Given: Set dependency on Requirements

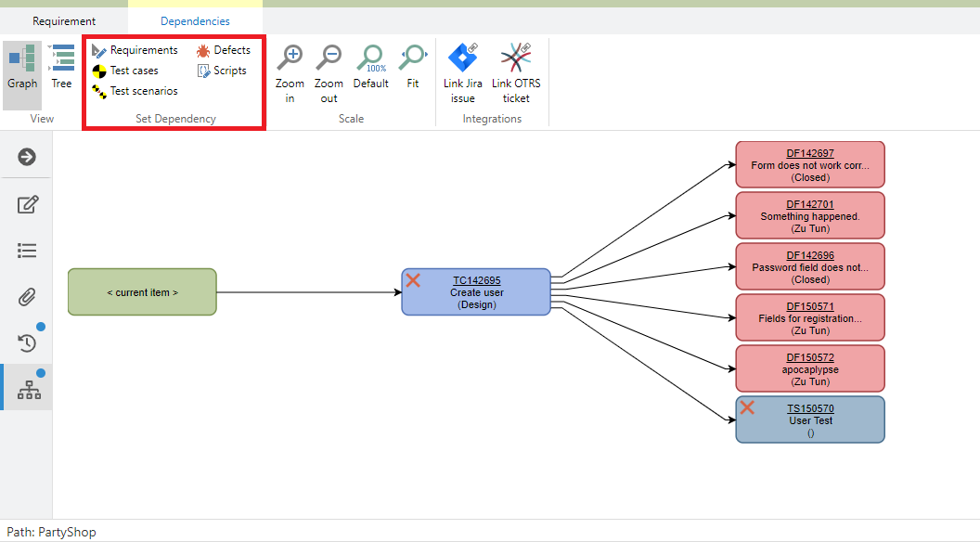Looking at the screenshot, I should click(x=135, y=50).
